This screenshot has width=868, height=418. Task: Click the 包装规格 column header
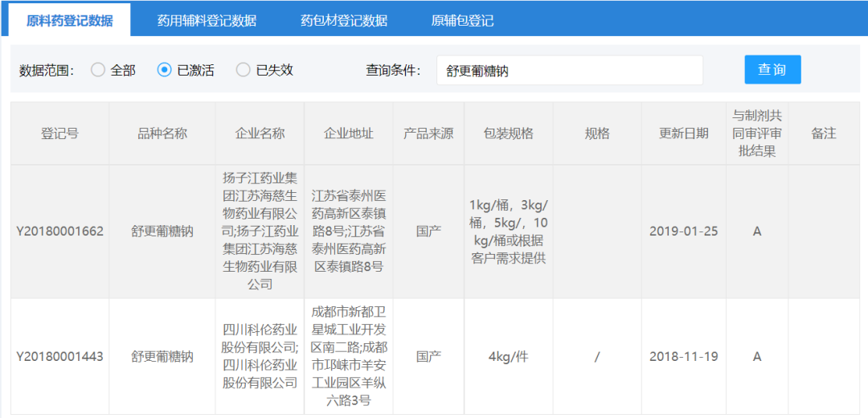pos(509,133)
